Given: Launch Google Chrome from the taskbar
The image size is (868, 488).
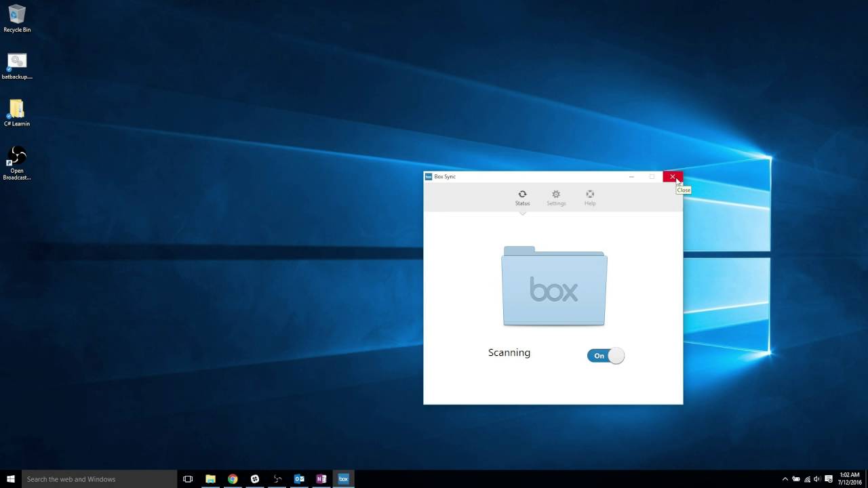Looking at the screenshot, I should (233, 479).
